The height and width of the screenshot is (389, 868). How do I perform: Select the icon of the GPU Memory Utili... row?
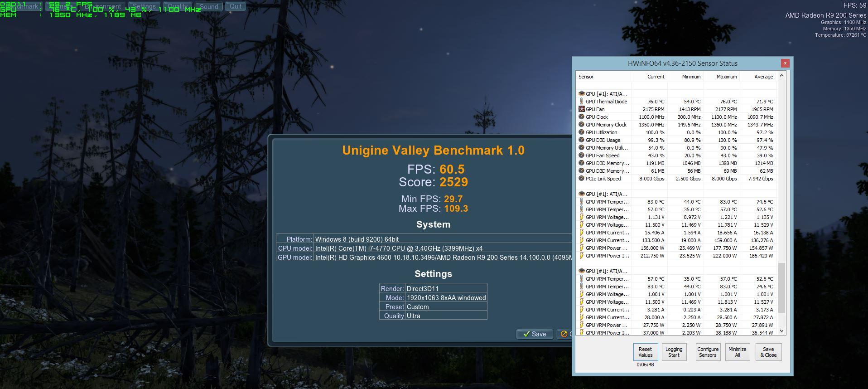pyautogui.click(x=581, y=148)
